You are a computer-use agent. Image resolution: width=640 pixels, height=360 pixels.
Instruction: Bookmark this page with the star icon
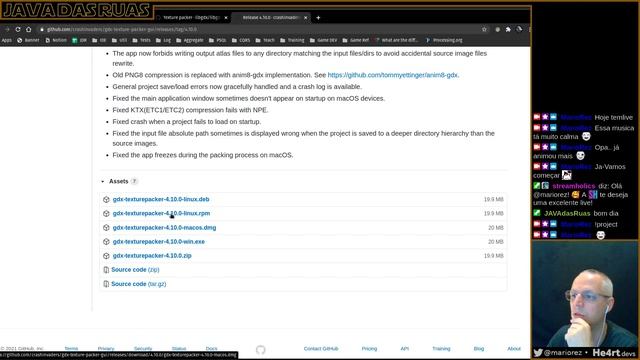(484, 29)
